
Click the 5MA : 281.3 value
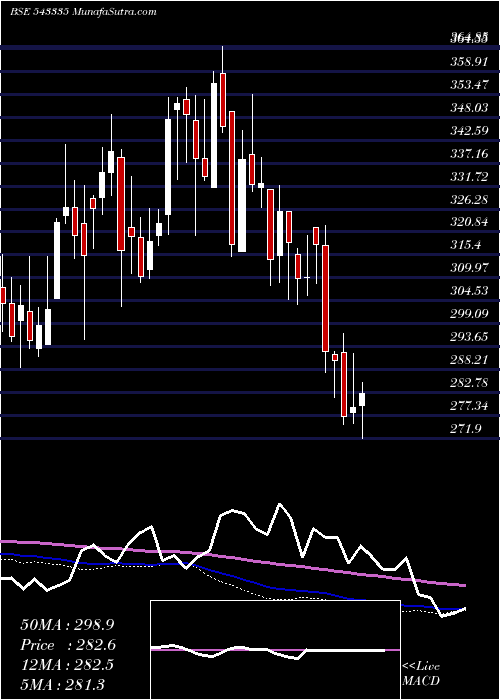pos(63,684)
